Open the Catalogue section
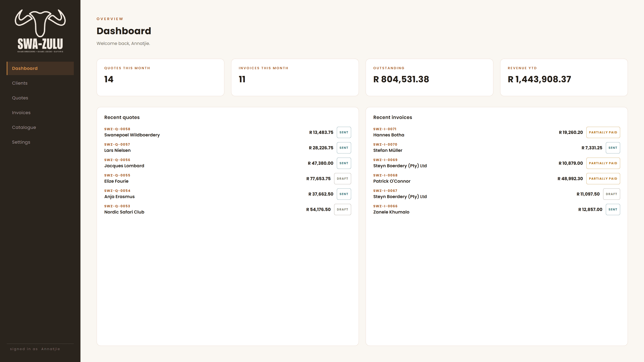Viewport: 644px width, 362px height. [x=40, y=127]
